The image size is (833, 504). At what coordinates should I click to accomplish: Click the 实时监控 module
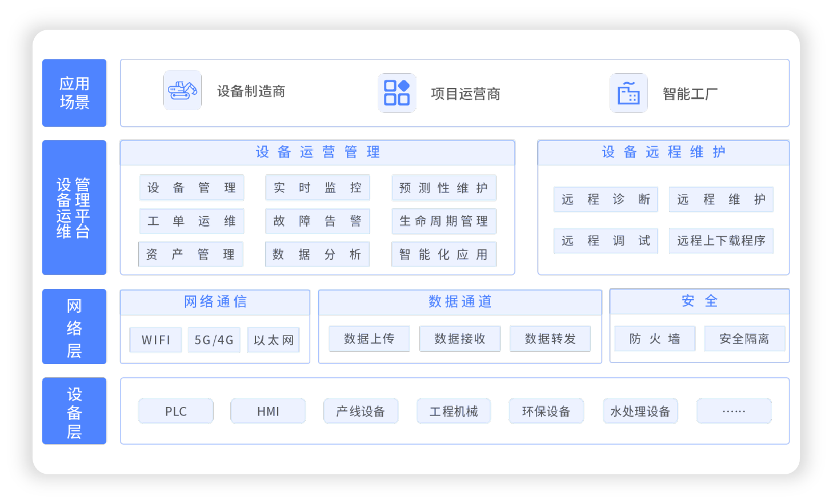coord(317,188)
